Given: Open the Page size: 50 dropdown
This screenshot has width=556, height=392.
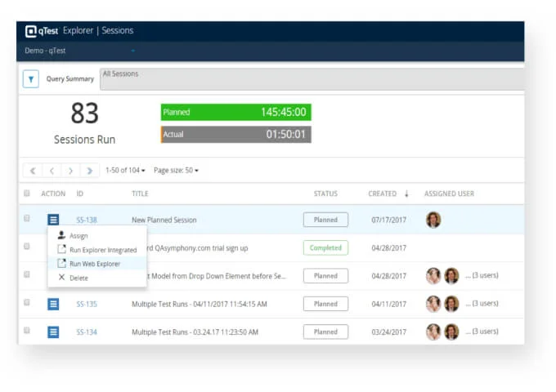Looking at the screenshot, I should click(176, 171).
